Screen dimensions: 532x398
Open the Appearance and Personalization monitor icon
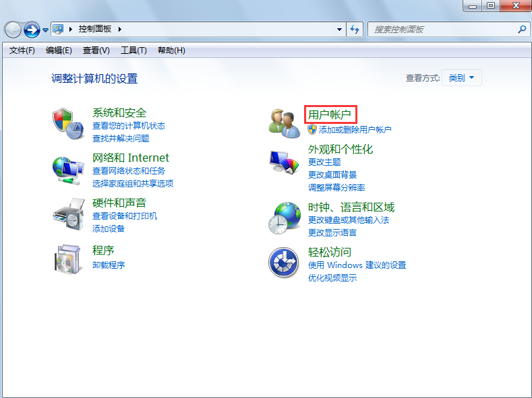click(284, 164)
